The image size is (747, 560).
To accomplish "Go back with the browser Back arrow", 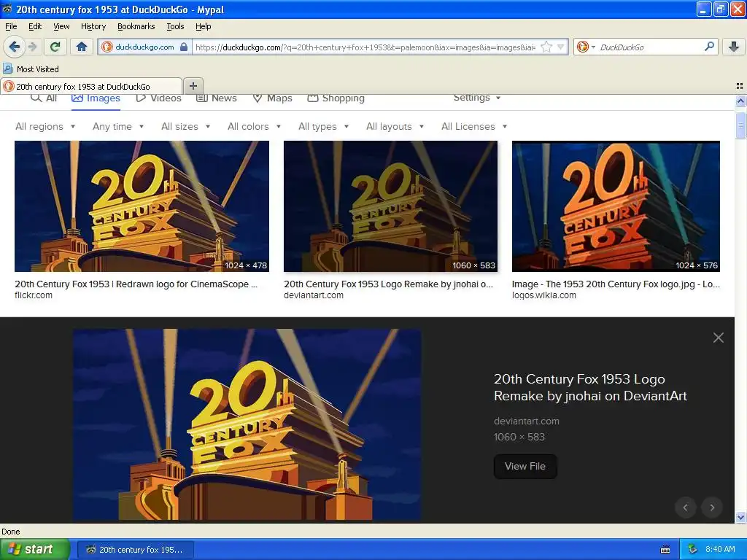I will [15, 47].
